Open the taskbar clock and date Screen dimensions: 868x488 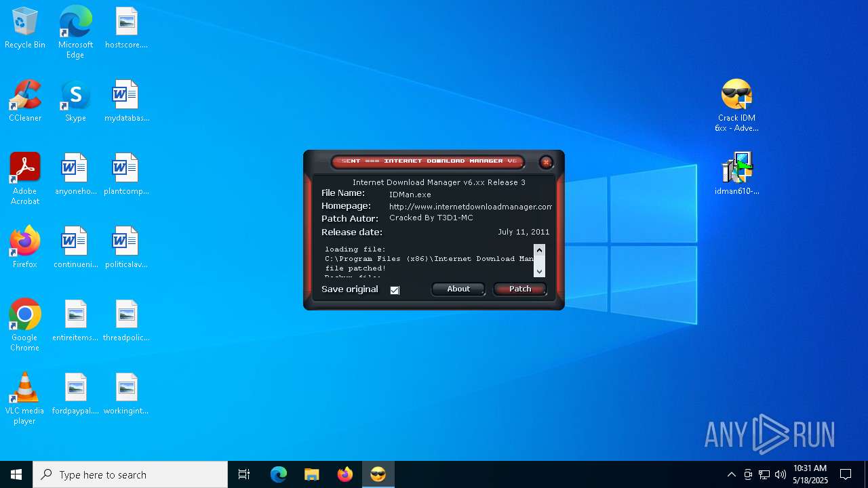[x=810, y=474]
